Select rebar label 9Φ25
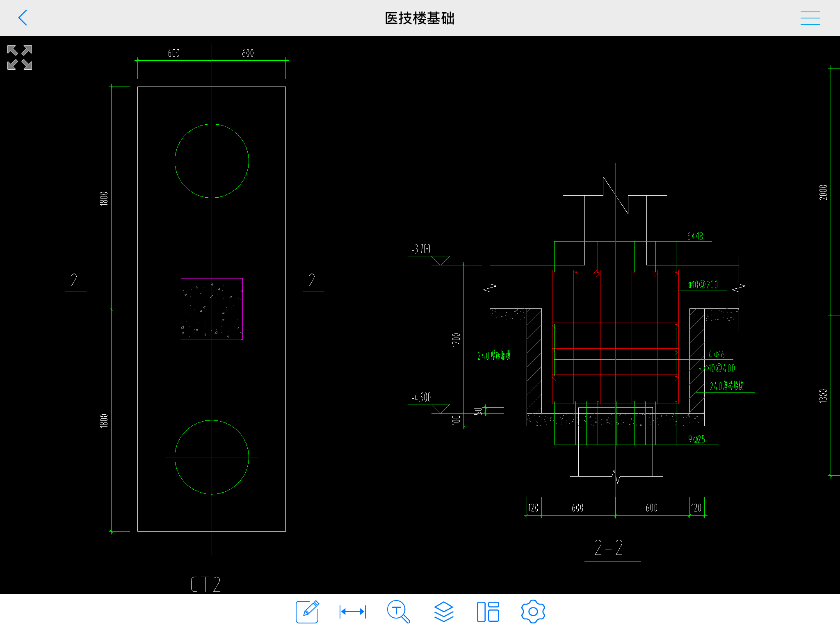Image resolution: width=840 pixels, height=630 pixels. tap(697, 439)
